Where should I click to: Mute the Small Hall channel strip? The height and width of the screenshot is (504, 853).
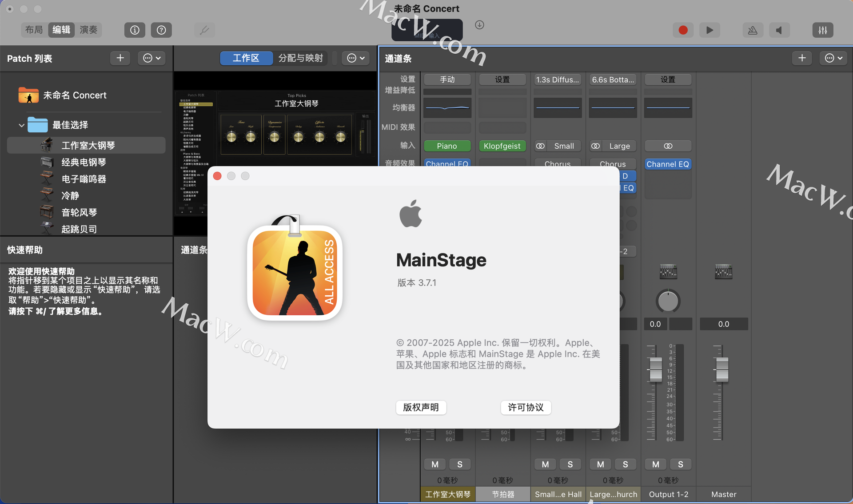point(545,464)
